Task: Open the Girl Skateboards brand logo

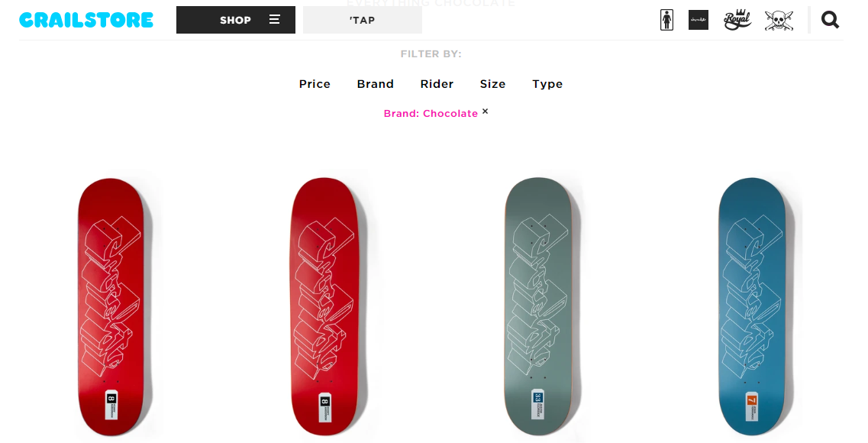Action: click(x=666, y=20)
